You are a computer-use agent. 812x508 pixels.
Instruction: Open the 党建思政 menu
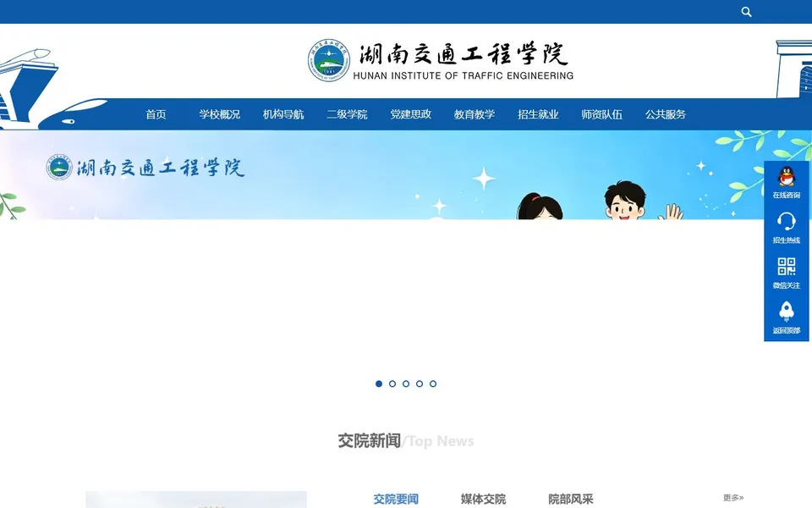pyautogui.click(x=411, y=114)
